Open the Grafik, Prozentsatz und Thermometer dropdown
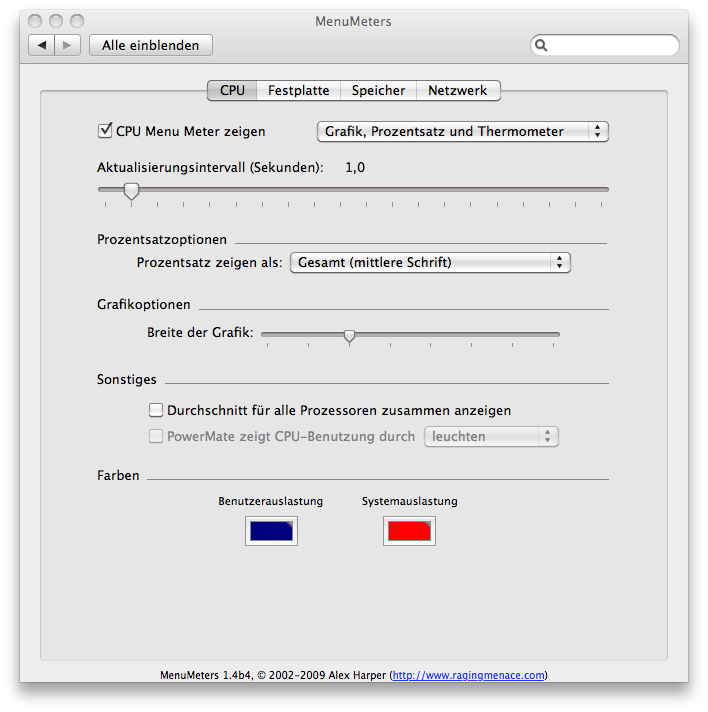The width and height of the screenshot is (708, 712). 462,131
